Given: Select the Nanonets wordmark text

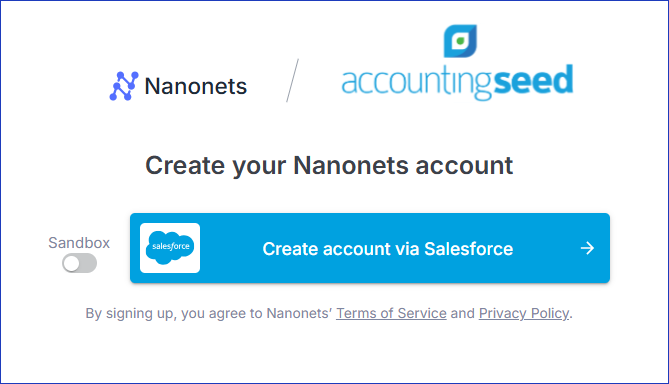Looking at the screenshot, I should point(196,86).
